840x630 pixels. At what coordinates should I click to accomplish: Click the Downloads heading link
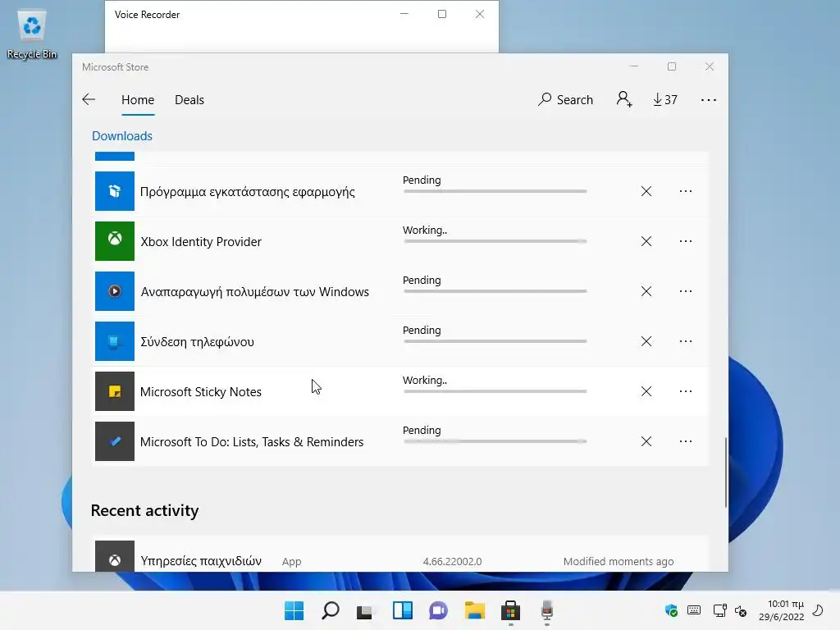click(122, 136)
